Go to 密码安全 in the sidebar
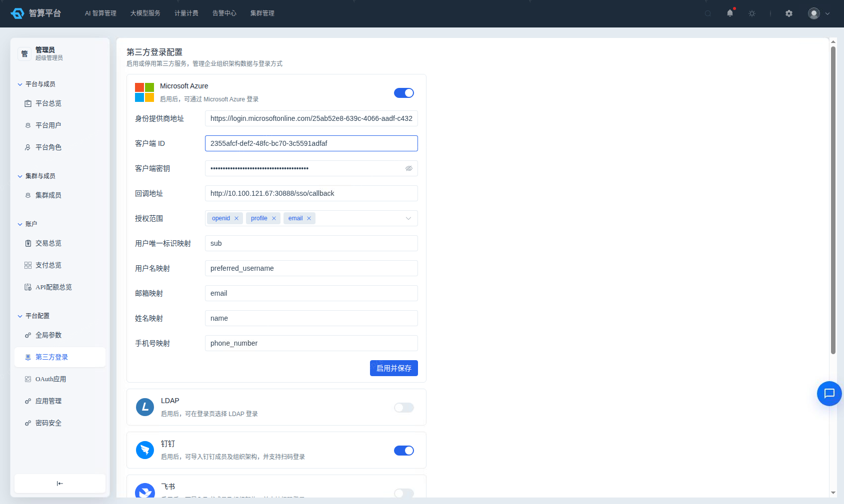Image resolution: width=844 pixels, height=504 pixels. [60, 423]
